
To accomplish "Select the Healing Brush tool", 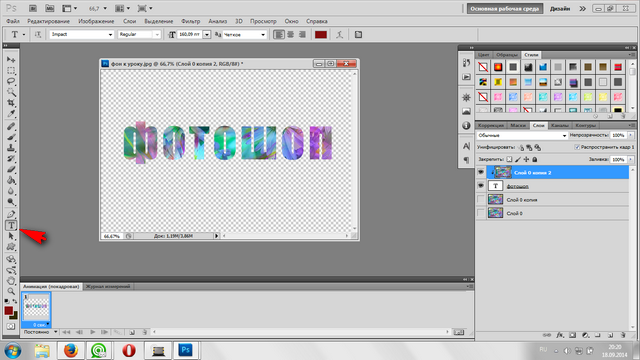I will tap(11, 127).
